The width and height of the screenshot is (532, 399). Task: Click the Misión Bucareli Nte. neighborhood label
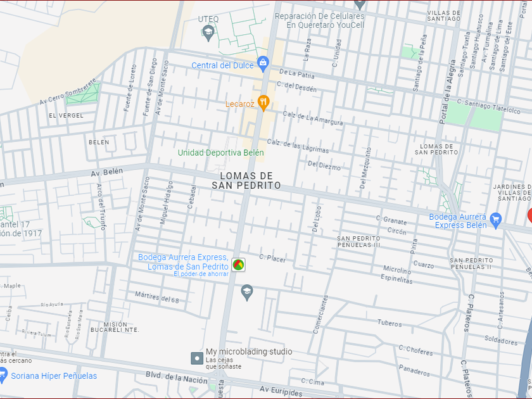click(x=115, y=327)
